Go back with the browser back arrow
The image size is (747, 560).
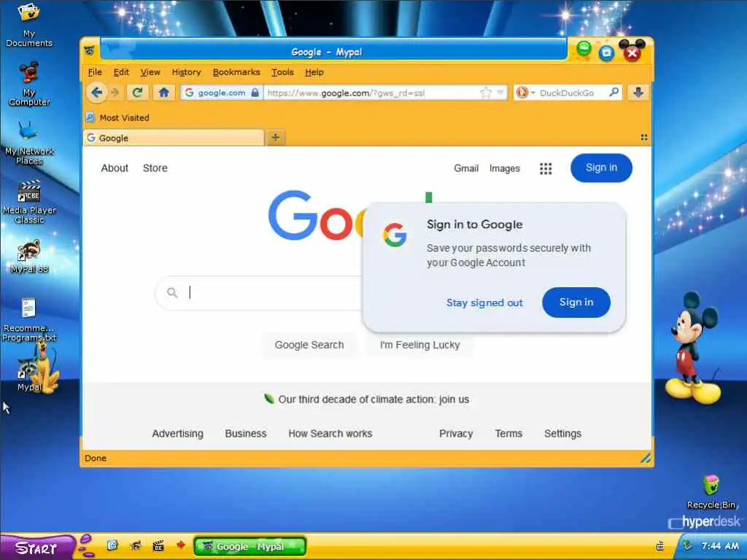[97, 93]
